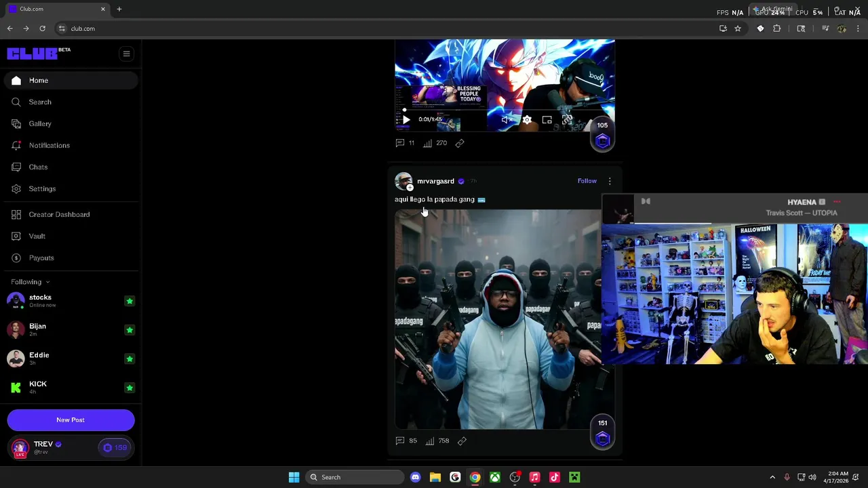Open File Explorer from the taskbar
Viewport: 868px width, 488px height.
point(435,477)
